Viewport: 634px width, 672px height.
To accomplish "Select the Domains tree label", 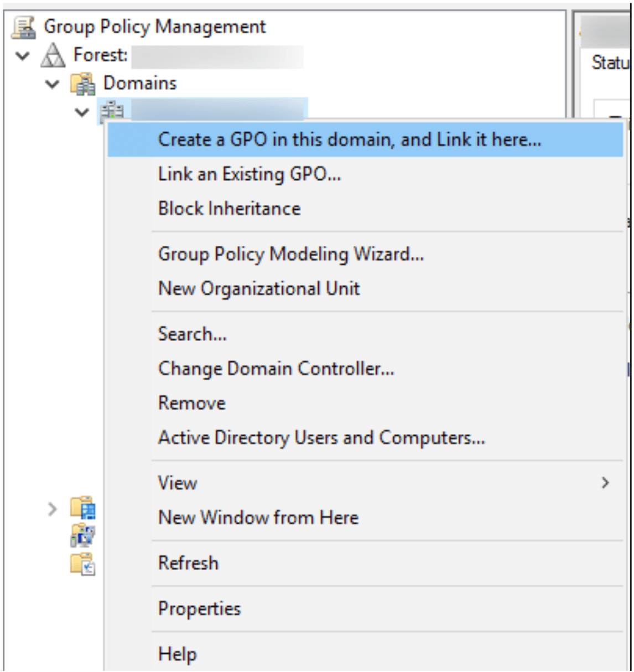I will click(x=140, y=83).
